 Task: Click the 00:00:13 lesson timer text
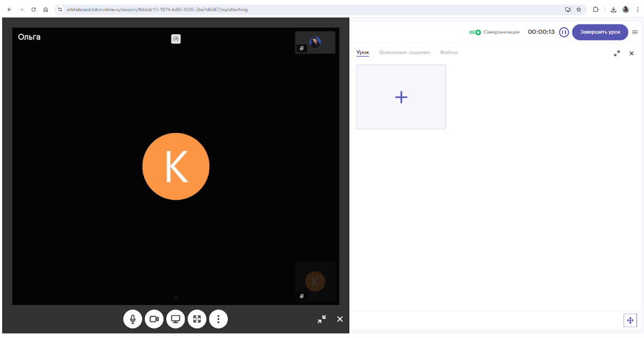coord(541,32)
